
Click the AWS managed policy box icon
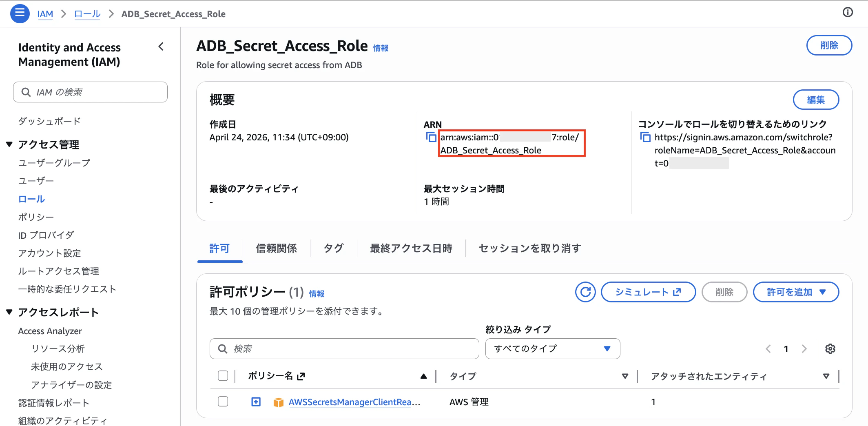[278, 402]
